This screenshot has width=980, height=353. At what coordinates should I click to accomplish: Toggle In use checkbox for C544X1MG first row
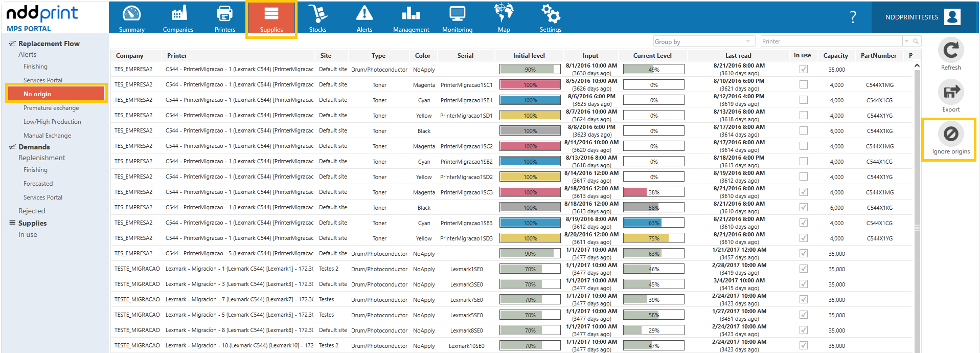[804, 84]
